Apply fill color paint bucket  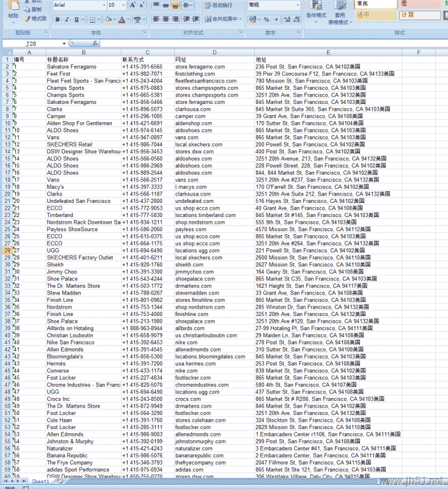108,20
